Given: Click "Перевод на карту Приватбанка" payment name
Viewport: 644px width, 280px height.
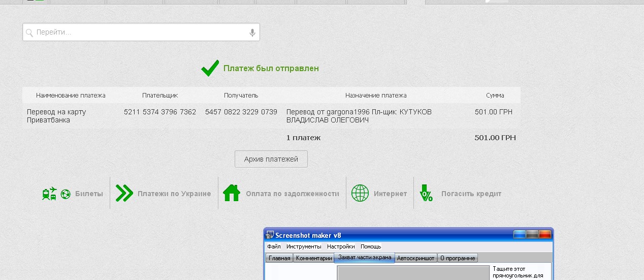Looking at the screenshot, I should point(56,116).
